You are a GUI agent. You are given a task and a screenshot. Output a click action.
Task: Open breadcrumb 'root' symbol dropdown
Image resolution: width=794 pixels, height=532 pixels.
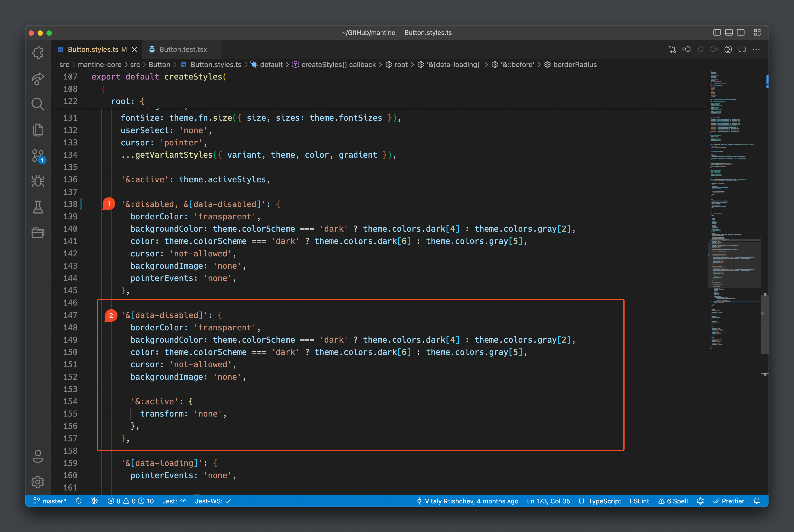[396, 65]
